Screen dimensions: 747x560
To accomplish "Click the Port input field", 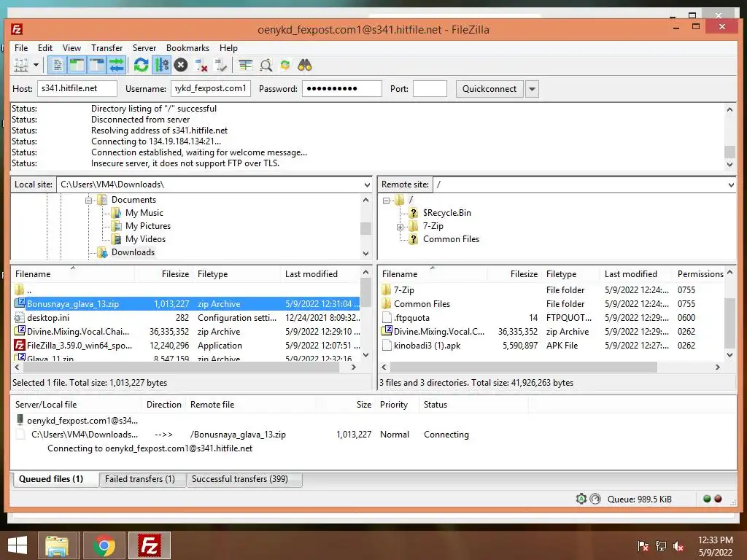I will click(x=430, y=88).
